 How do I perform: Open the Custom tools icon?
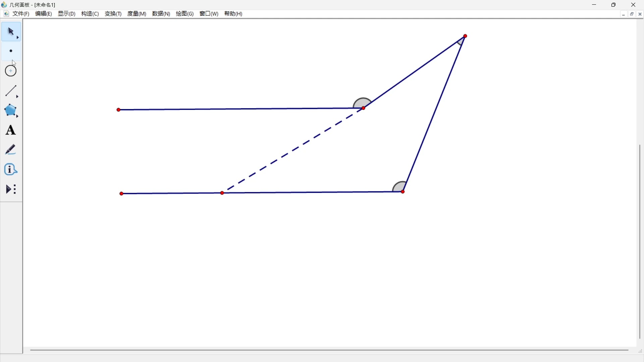[x=11, y=189]
